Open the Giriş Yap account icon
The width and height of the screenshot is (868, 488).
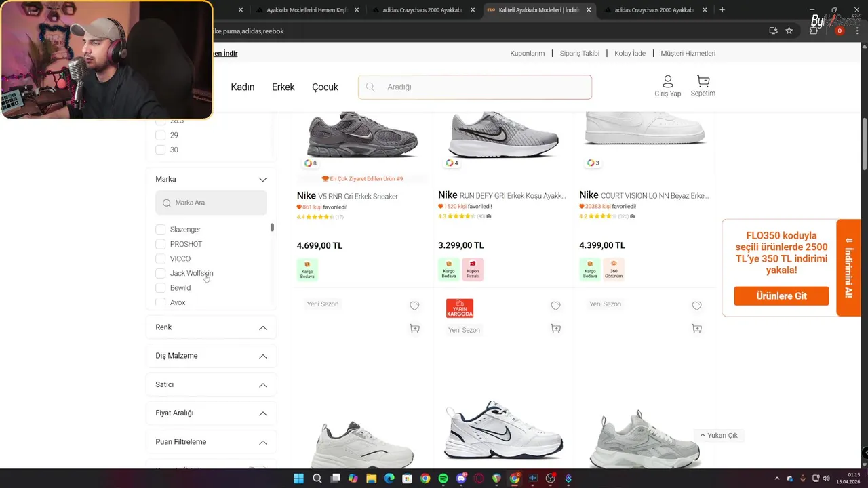pyautogui.click(x=668, y=86)
